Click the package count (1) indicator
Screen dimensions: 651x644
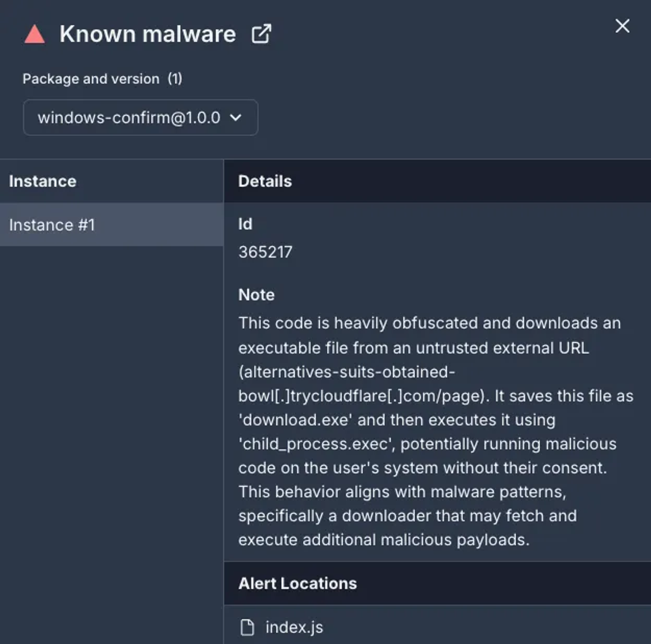tap(175, 79)
